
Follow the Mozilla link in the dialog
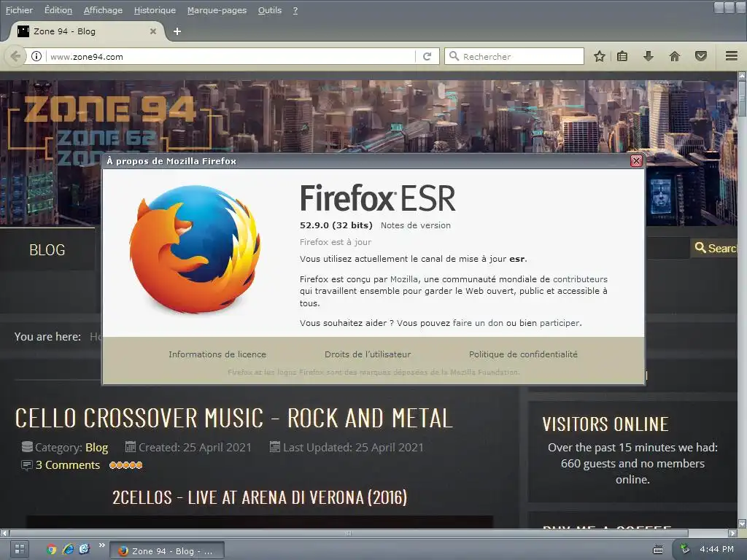click(x=403, y=279)
